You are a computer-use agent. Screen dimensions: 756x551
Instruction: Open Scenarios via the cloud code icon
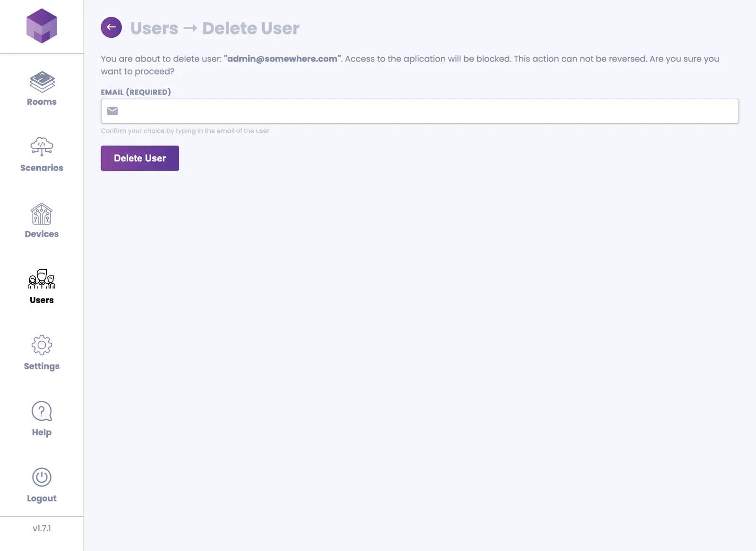click(42, 146)
